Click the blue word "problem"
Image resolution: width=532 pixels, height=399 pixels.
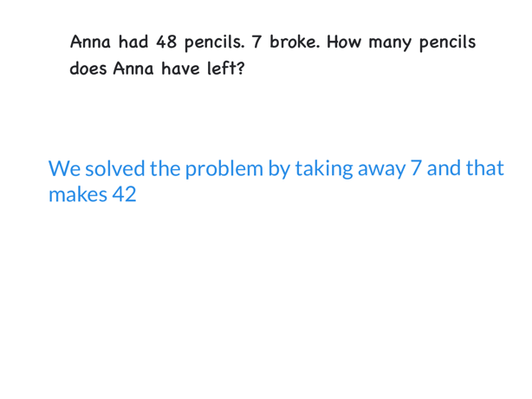click(x=224, y=169)
